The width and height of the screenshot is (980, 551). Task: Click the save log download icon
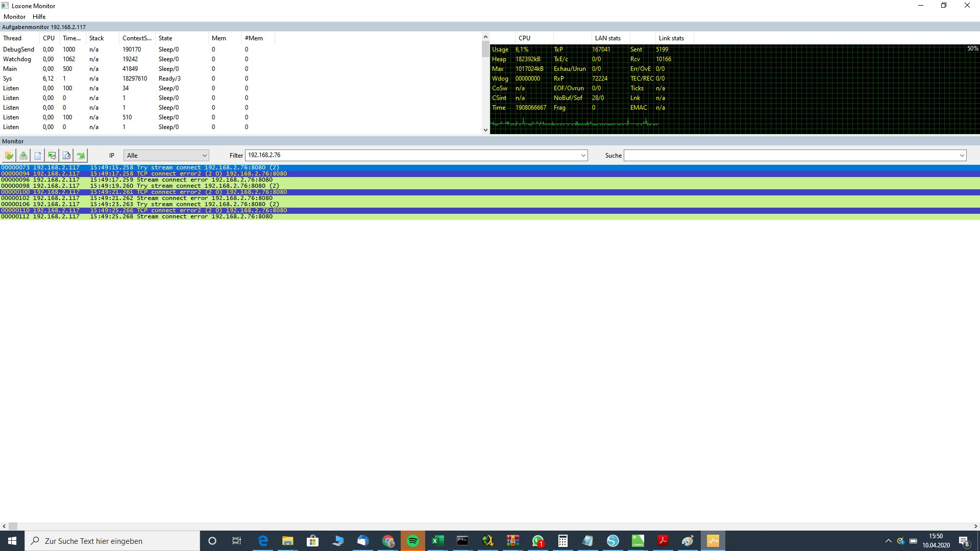click(23, 156)
